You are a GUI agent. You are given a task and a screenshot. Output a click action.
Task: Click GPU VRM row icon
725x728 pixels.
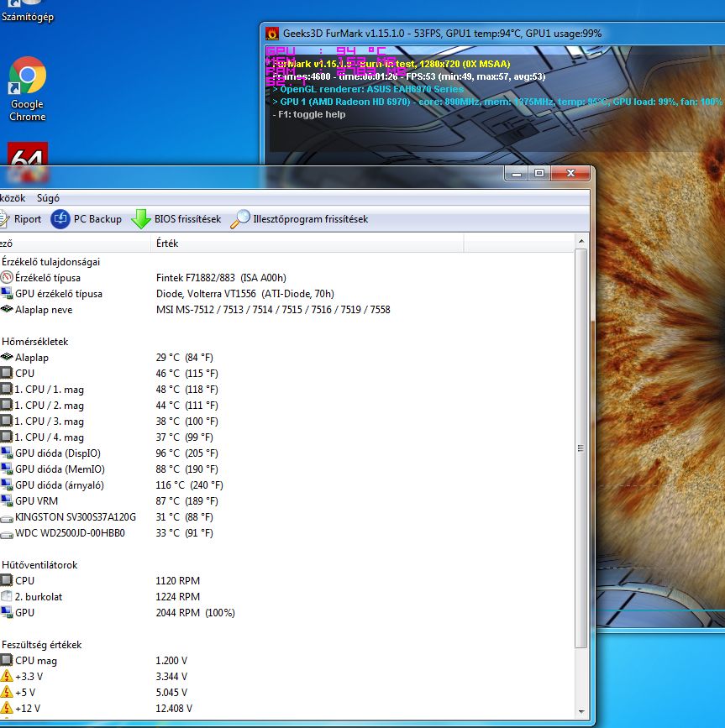[x=7, y=500]
